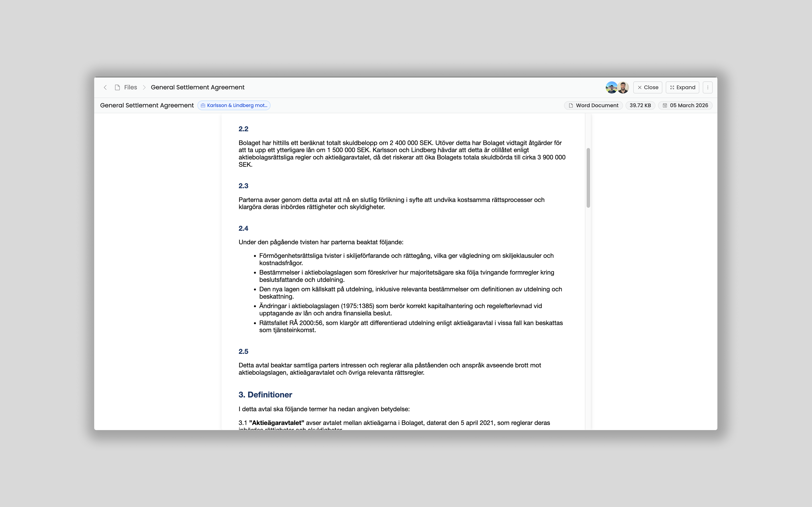Click the breadcrumb chevron separator
812x507 pixels.
click(x=144, y=88)
